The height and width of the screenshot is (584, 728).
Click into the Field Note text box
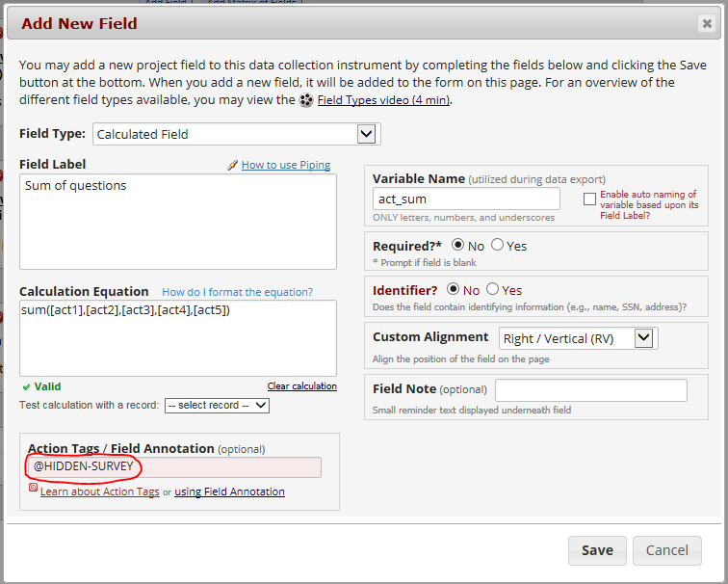click(x=590, y=390)
